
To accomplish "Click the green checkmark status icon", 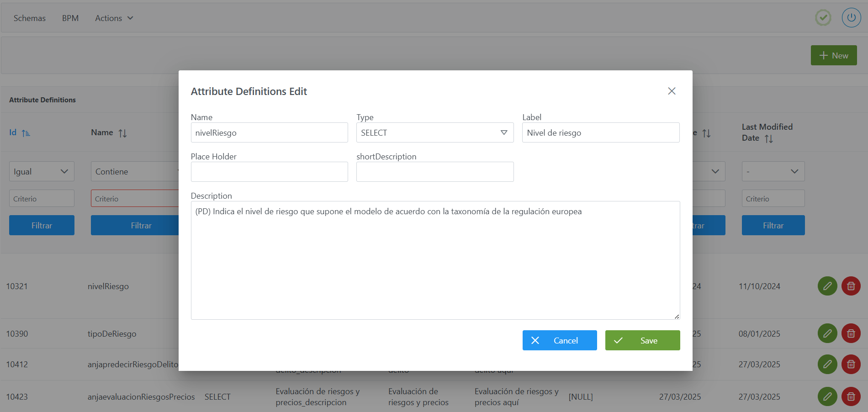I will 823,18.
